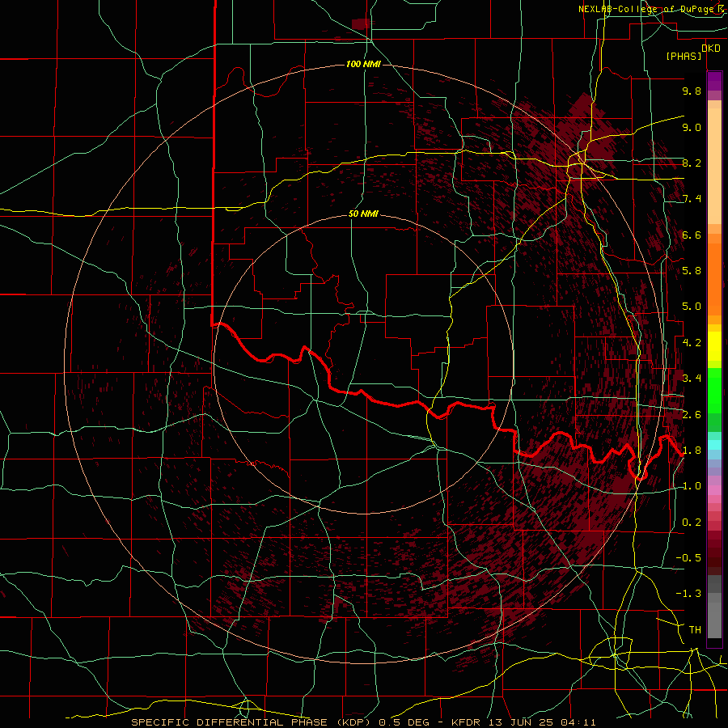728x728 pixels.
Task: Click the 3.4 value on the color scale
Action: [x=692, y=379]
